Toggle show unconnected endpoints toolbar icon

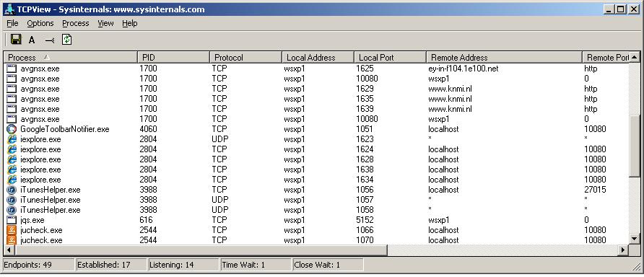pos(50,40)
